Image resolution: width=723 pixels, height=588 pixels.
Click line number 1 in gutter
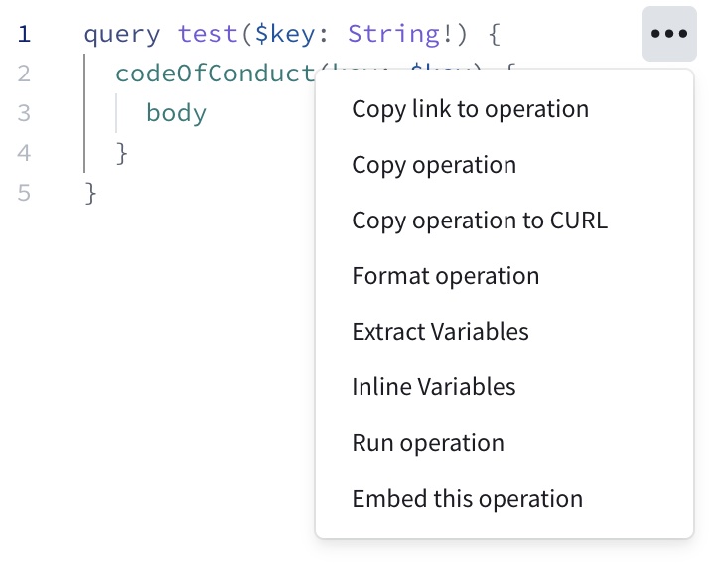click(24, 35)
